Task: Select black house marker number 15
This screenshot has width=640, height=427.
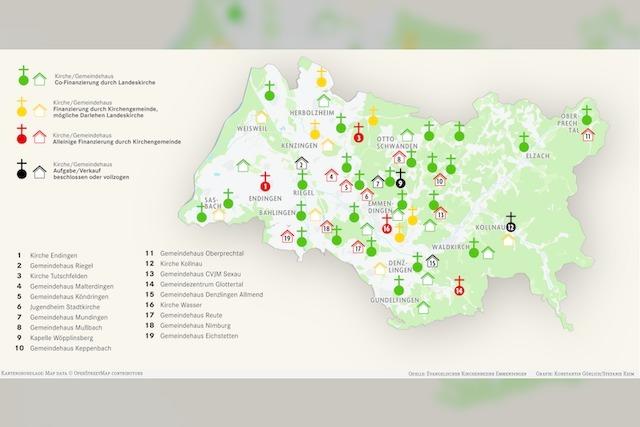Action: (432, 260)
